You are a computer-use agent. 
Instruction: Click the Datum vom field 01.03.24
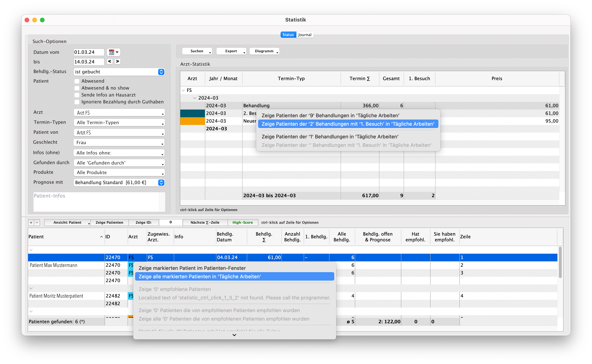click(89, 52)
